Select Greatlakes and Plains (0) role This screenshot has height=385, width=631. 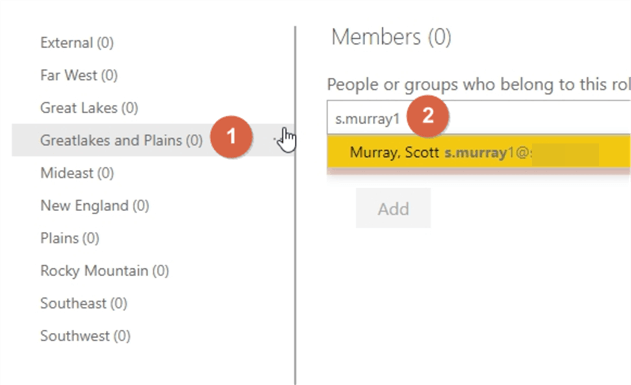tap(121, 140)
